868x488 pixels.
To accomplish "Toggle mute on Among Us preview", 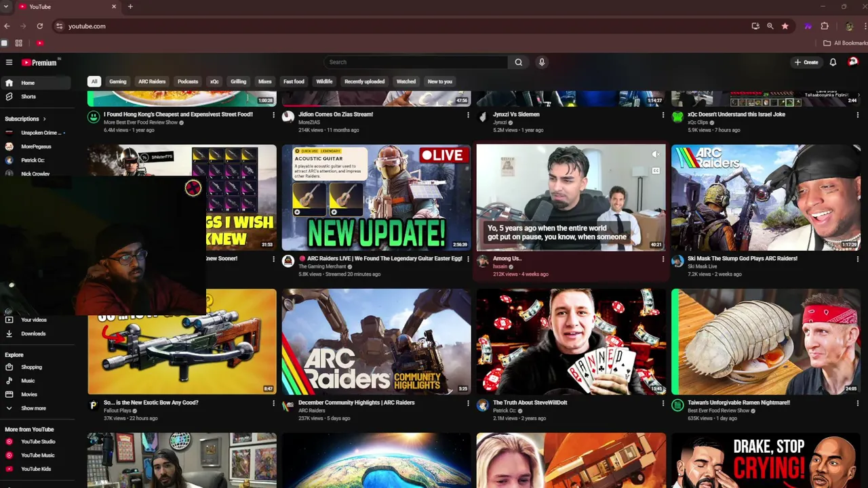I will (x=655, y=155).
